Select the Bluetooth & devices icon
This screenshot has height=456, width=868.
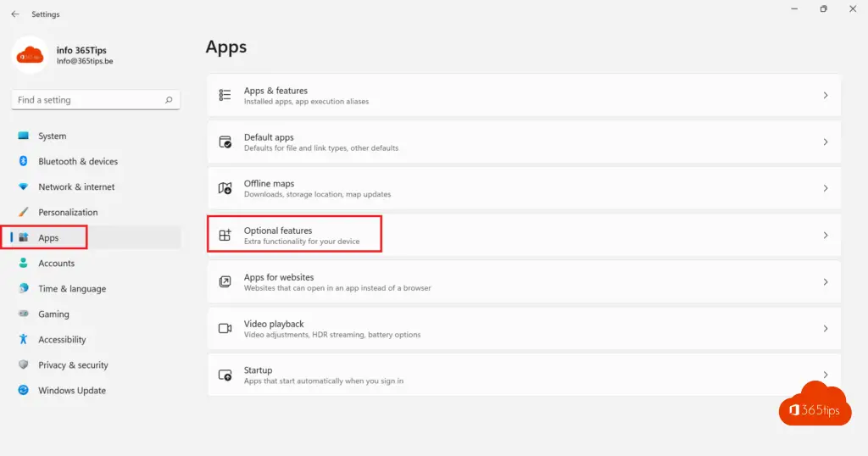[x=23, y=161]
